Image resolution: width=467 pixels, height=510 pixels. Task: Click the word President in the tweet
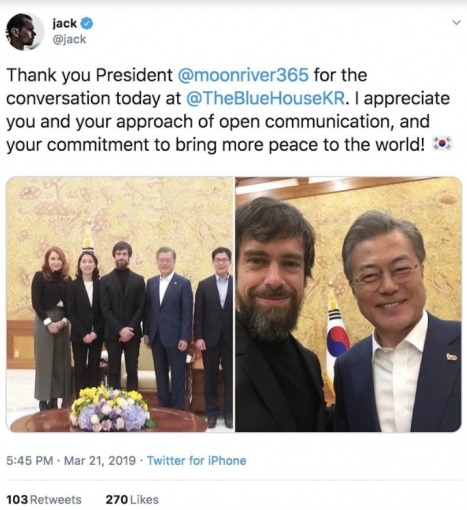point(134,75)
